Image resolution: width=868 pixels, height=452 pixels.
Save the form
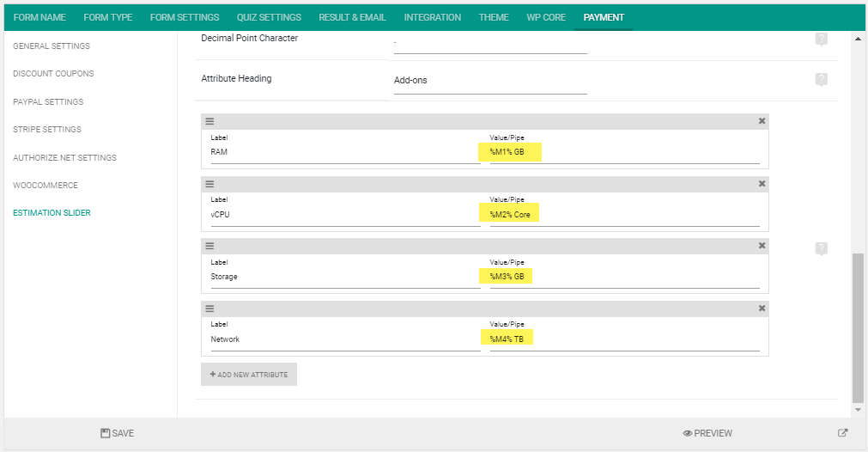[118, 433]
